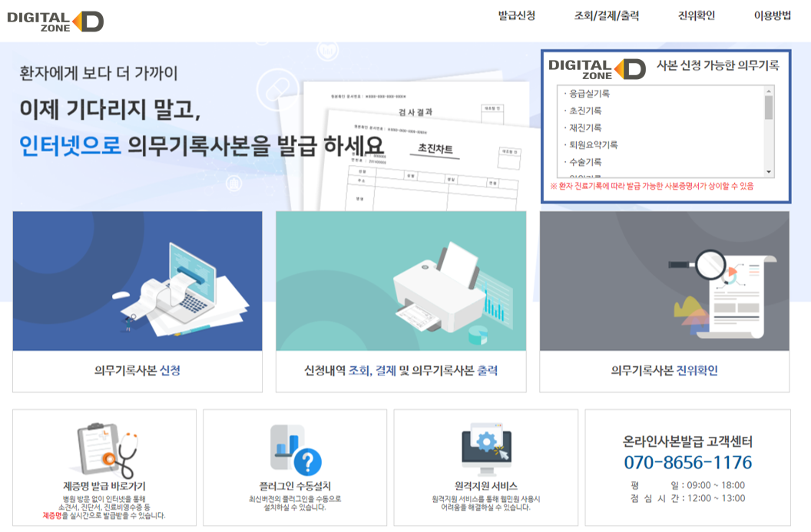The image size is (811, 532).
Task: Click the record list scrollbar thumb
Action: [x=769, y=107]
